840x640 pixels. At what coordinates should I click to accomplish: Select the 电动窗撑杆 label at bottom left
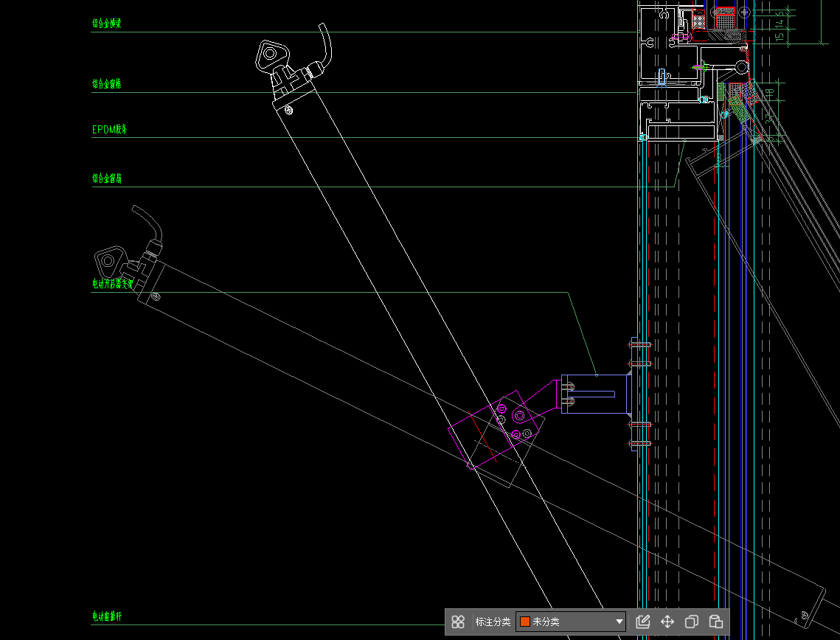tap(107, 616)
